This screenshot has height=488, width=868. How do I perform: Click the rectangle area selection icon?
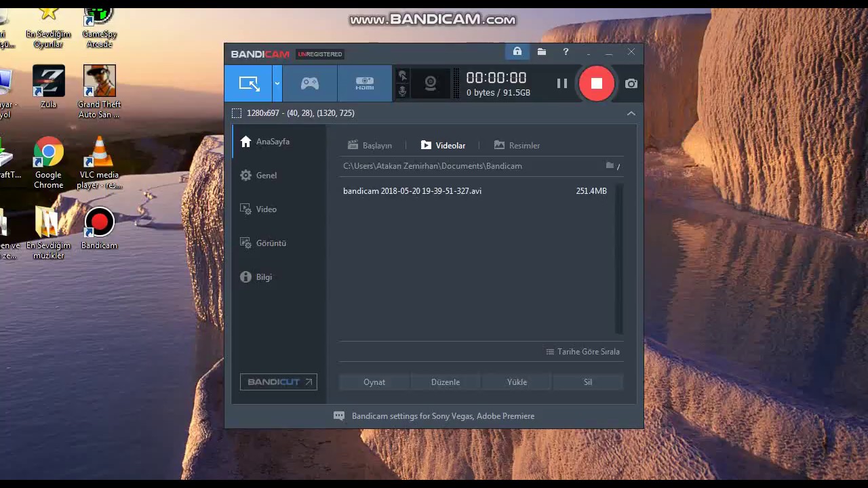236,113
